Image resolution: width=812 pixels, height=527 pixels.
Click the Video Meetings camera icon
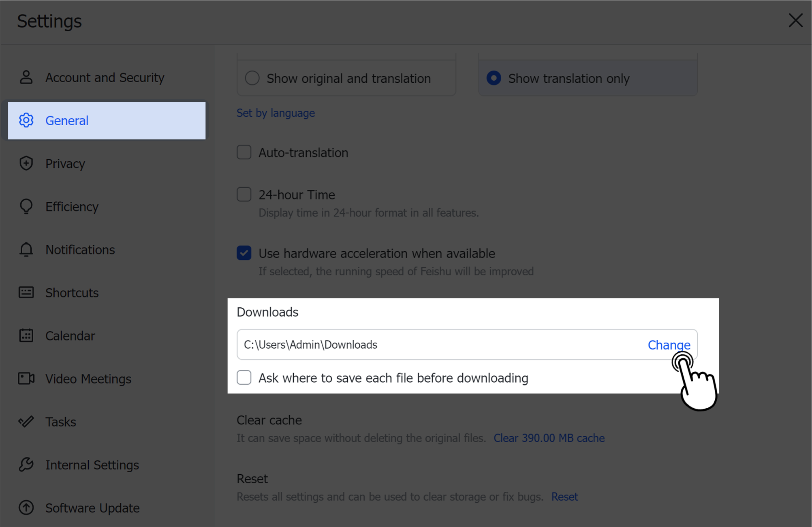coord(26,379)
